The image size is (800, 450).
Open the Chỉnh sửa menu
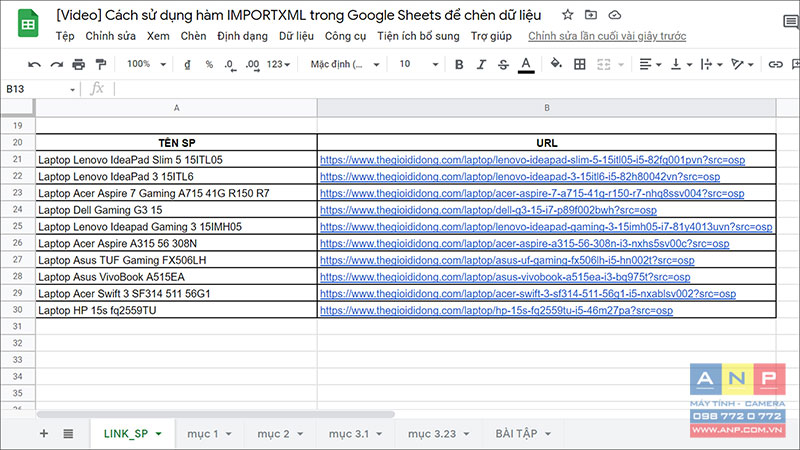[x=111, y=36]
